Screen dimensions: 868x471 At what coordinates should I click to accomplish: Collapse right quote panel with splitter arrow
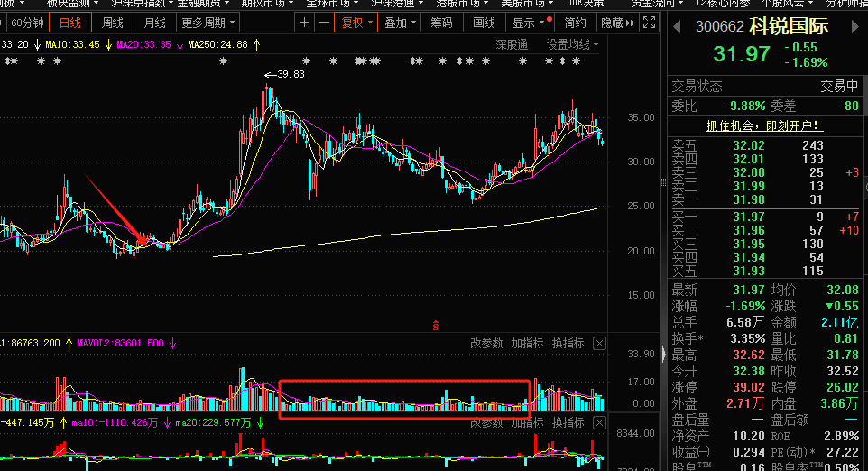pos(664,354)
